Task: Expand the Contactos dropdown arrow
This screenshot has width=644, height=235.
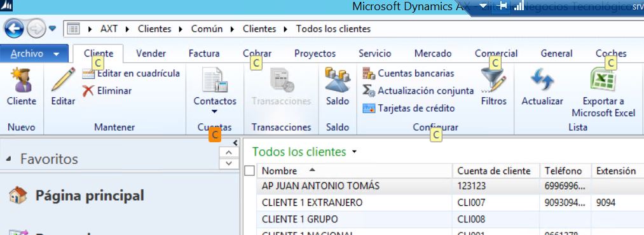Action: pos(214,112)
